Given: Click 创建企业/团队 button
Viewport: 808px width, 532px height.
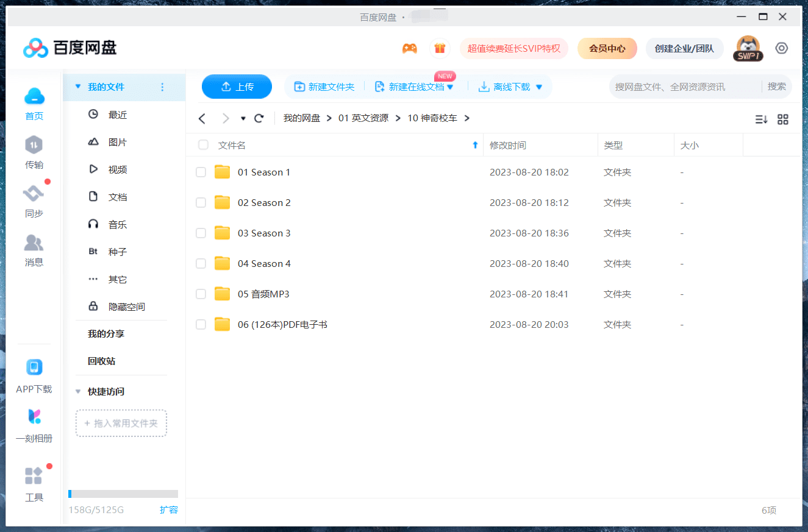Looking at the screenshot, I should (x=684, y=48).
